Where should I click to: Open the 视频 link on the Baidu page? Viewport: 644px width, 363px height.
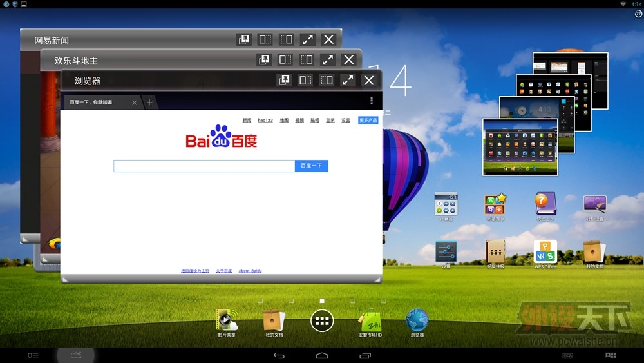pyautogui.click(x=299, y=120)
